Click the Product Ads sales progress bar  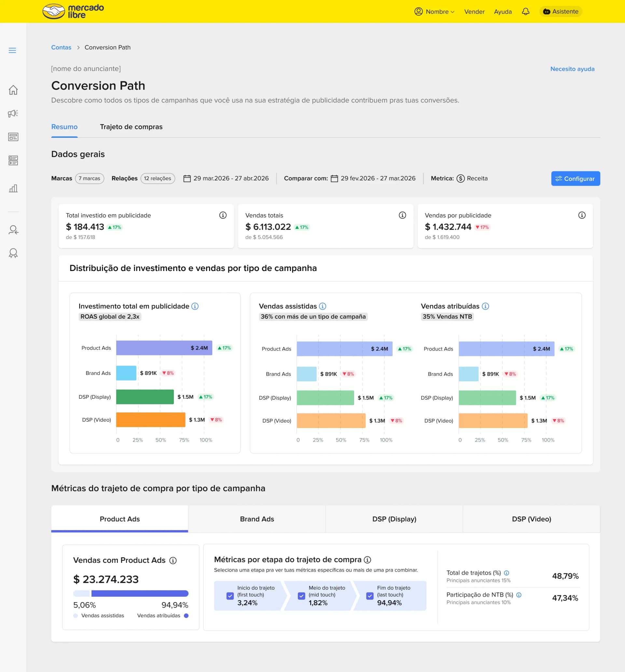[x=131, y=593]
